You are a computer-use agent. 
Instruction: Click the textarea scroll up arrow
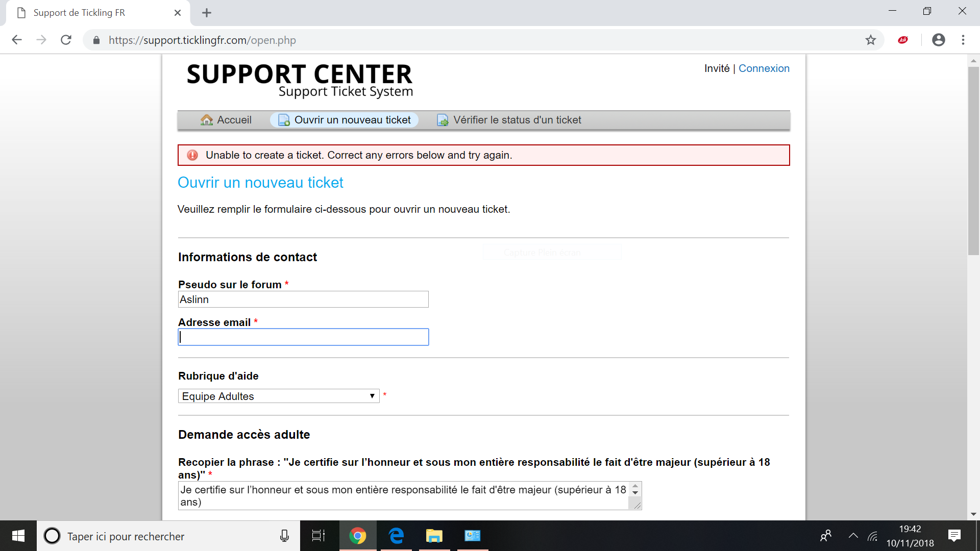pos(635,486)
